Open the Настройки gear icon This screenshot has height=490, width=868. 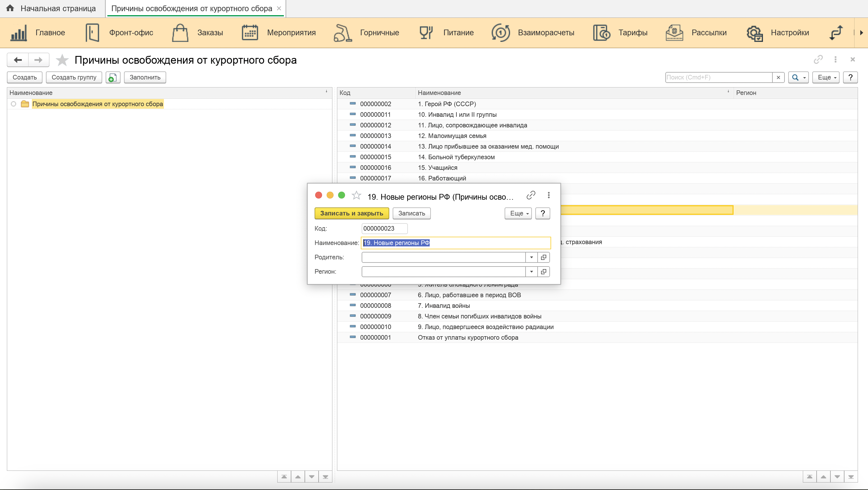tap(754, 33)
